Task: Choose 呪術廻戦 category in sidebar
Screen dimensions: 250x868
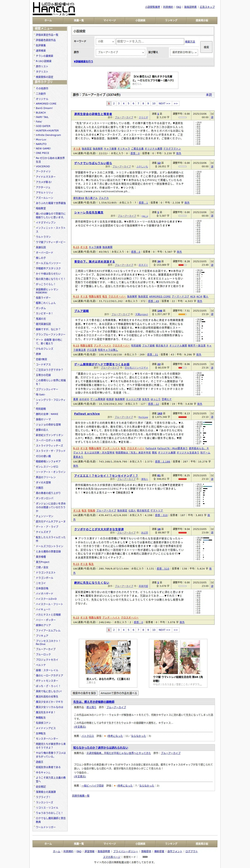Action: [41, 409]
